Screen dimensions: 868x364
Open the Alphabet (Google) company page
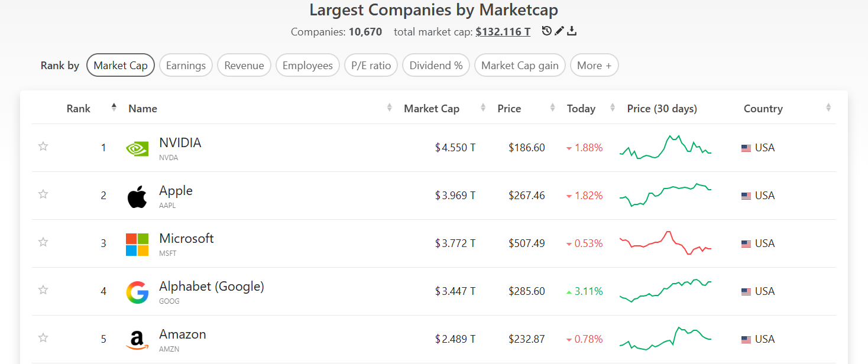click(211, 287)
